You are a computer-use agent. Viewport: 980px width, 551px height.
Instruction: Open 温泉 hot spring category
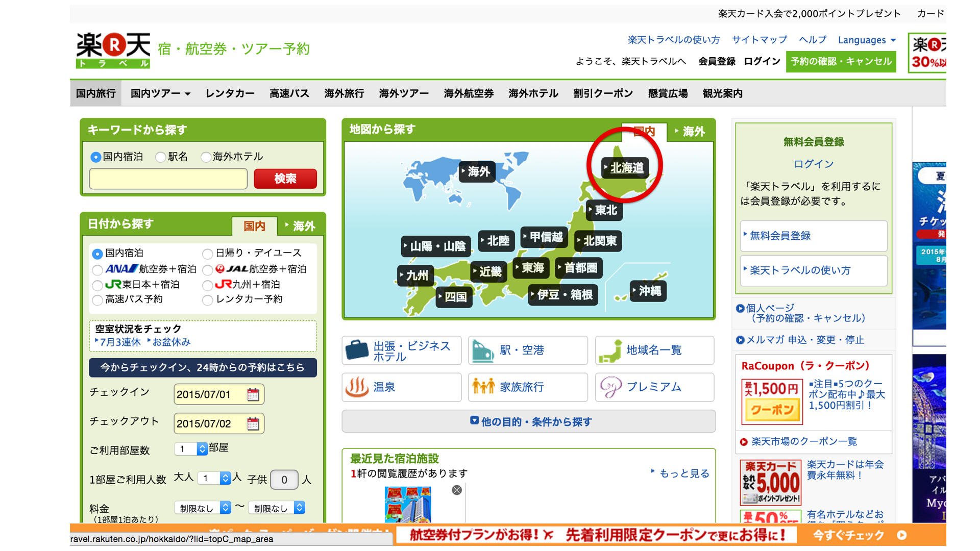(x=402, y=387)
